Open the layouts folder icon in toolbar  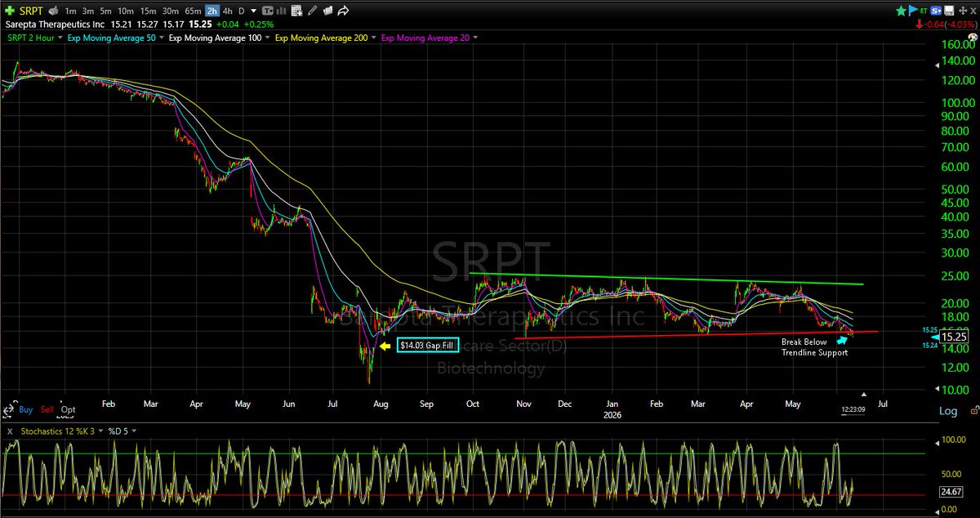tap(328, 11)
